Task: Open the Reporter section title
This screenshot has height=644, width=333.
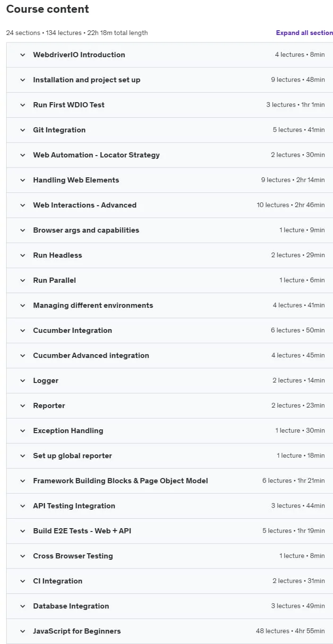Action: (x=49, y=406)
